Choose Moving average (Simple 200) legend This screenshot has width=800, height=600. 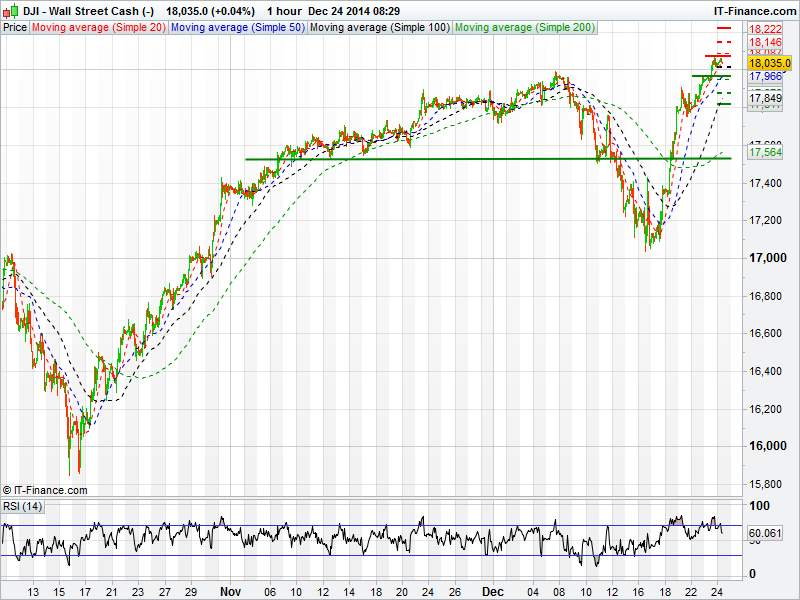tap(525, 28)
